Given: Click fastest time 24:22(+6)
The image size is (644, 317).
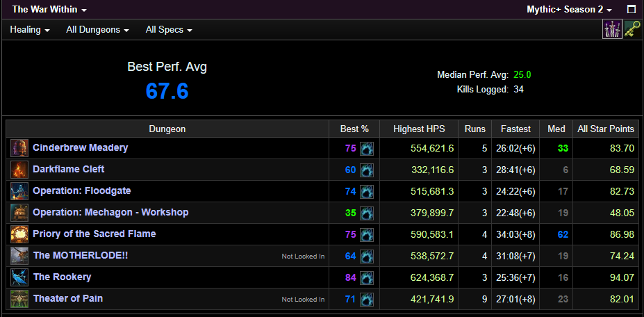Looking at the screenshot, I should pos(516,191).
